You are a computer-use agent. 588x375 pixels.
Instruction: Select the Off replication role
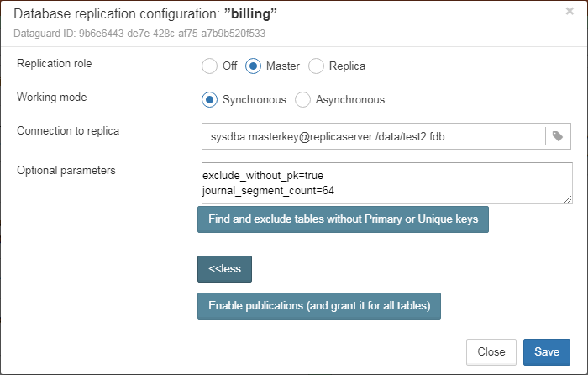click(209, 66)
